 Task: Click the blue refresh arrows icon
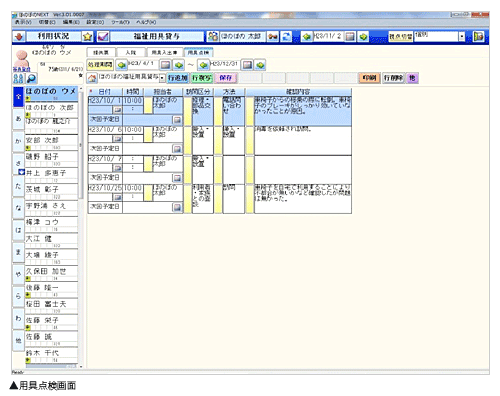(286, 36)
